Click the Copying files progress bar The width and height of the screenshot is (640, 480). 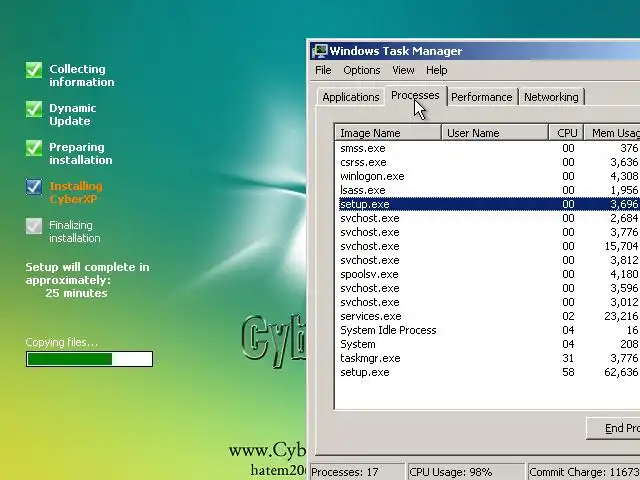click(89, 359)
